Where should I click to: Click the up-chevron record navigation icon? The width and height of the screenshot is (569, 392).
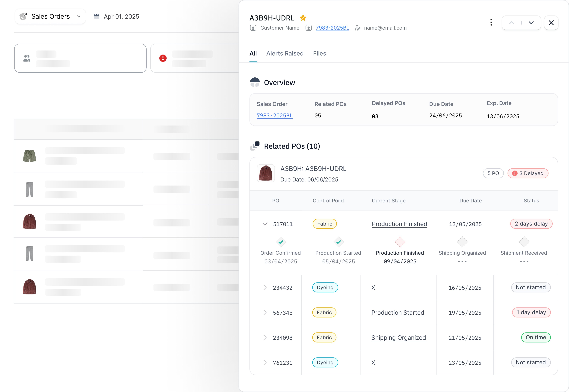(512, 23)
